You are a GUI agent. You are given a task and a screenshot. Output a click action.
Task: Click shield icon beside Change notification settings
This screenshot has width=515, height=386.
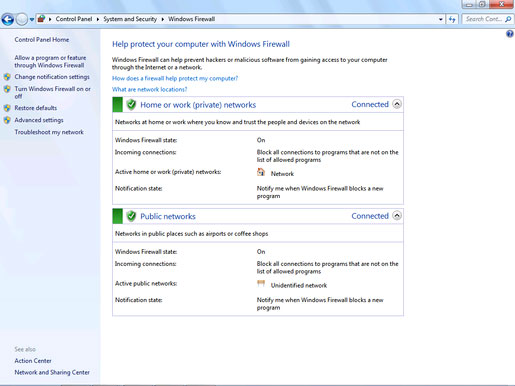[7, 77]
